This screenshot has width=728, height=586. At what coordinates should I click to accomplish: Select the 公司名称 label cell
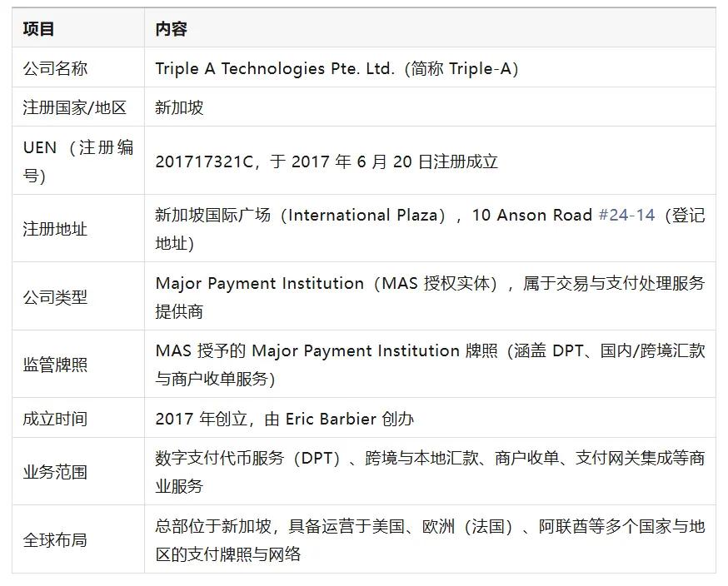(x=55, y=68)
